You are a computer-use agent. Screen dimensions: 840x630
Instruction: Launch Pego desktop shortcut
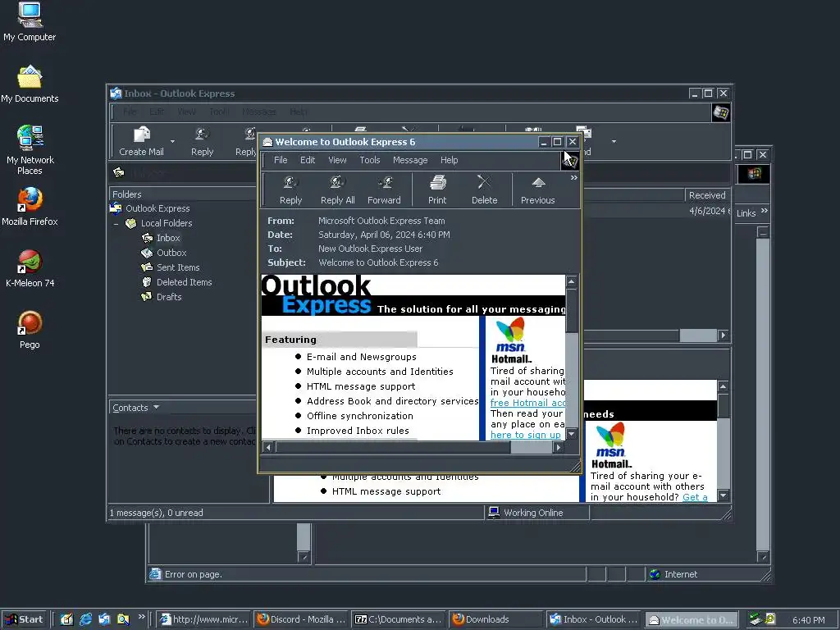(x=30, y=330)
